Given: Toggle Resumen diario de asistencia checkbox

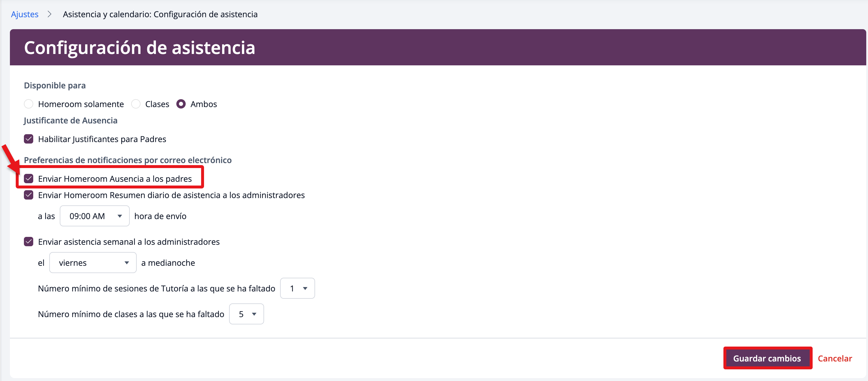Looking at the screenshot, I should [29, 195].
